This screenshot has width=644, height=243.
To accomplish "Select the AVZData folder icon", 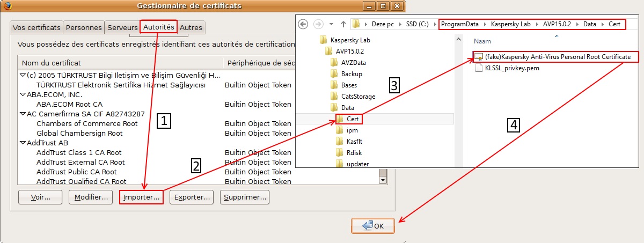I will pyautogui.click(x=334, y=62).
